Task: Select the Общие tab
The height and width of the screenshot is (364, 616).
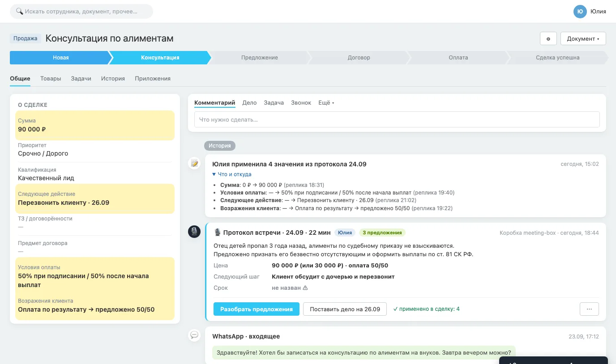Action: point(20,78)
